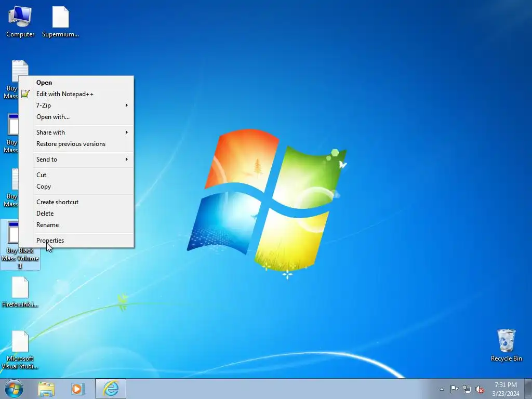Choose Copy from context menu

tap(76, 187)
